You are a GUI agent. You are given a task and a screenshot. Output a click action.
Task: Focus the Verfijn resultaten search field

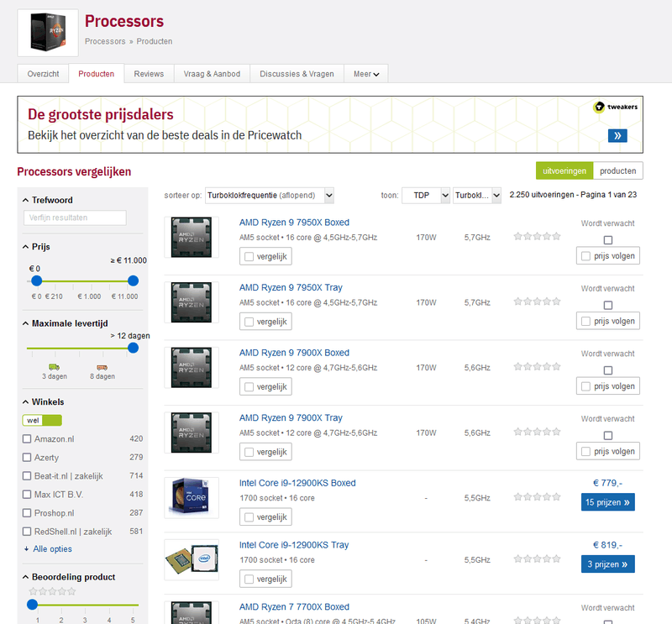(x=75, y=218)
